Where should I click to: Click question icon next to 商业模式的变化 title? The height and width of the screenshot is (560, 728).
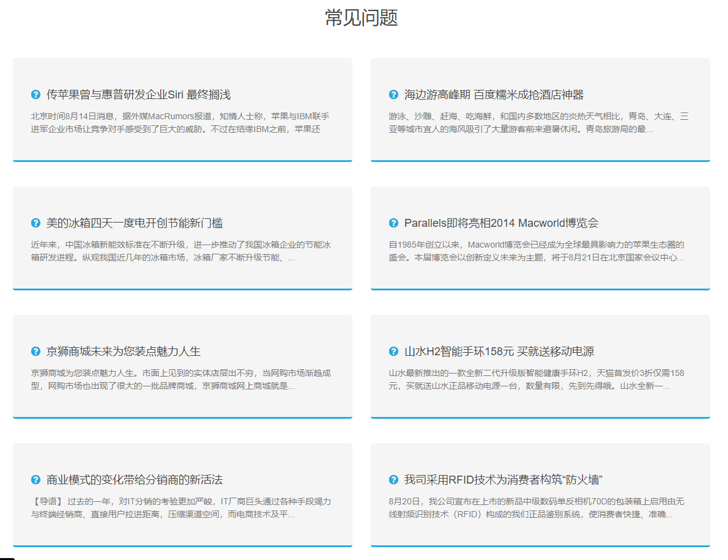(x=36, y=480)
